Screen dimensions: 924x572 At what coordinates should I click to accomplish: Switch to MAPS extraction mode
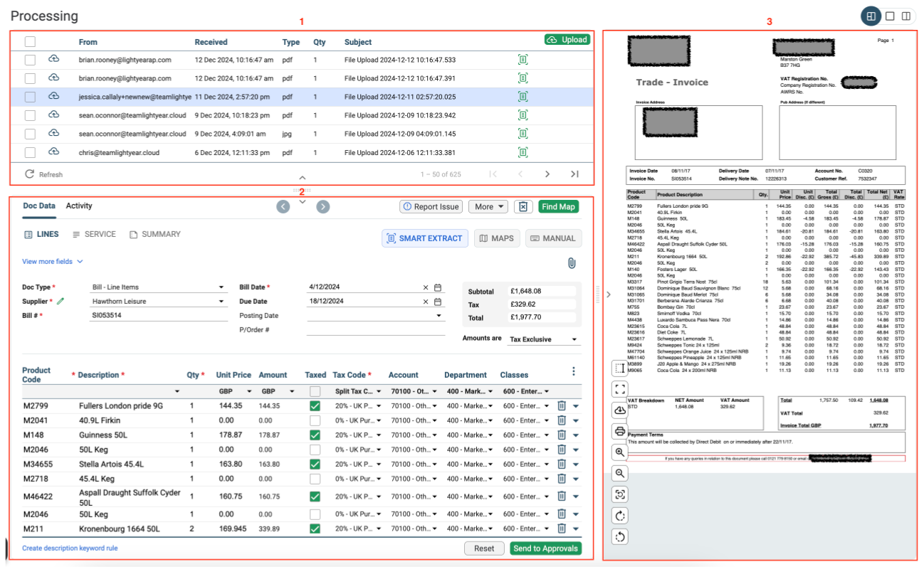pos(497,238)
